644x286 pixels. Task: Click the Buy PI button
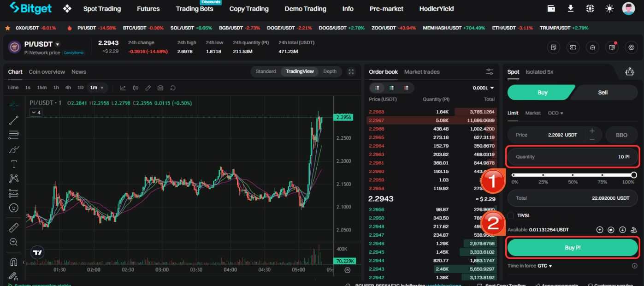pyautogui.click(x=573, y=248)
